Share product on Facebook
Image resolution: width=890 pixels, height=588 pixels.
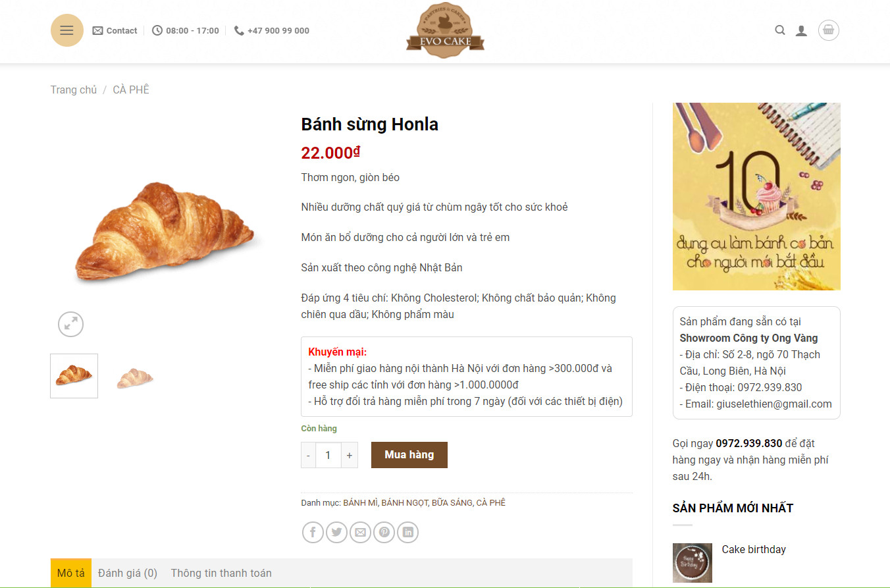coord(313,532)
